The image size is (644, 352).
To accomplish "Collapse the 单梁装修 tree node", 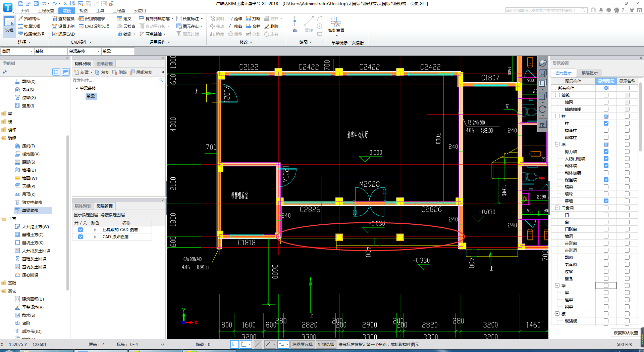I will tap(76, 88).
